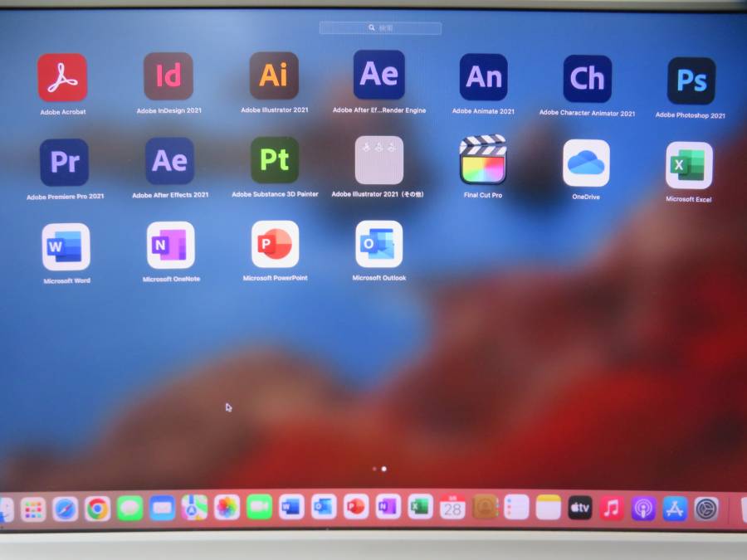
Task: Open Adobe Acrobat from Launchpad
Action: tap(62, 77)
